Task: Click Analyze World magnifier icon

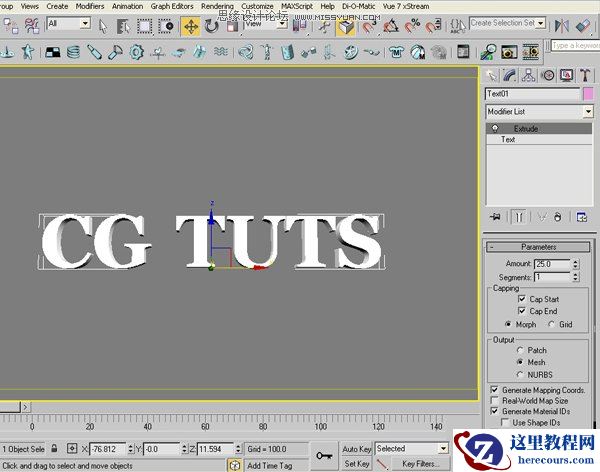Action: point(488,52)
